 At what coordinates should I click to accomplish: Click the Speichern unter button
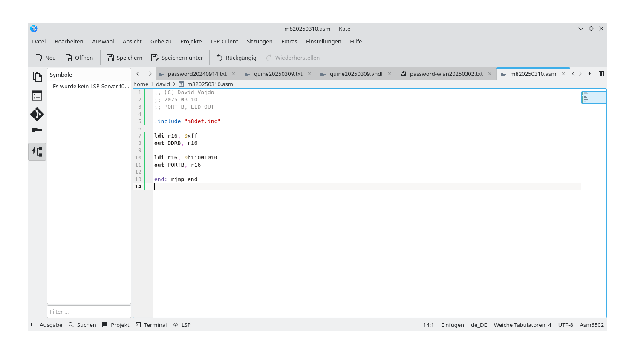(177, 57)
